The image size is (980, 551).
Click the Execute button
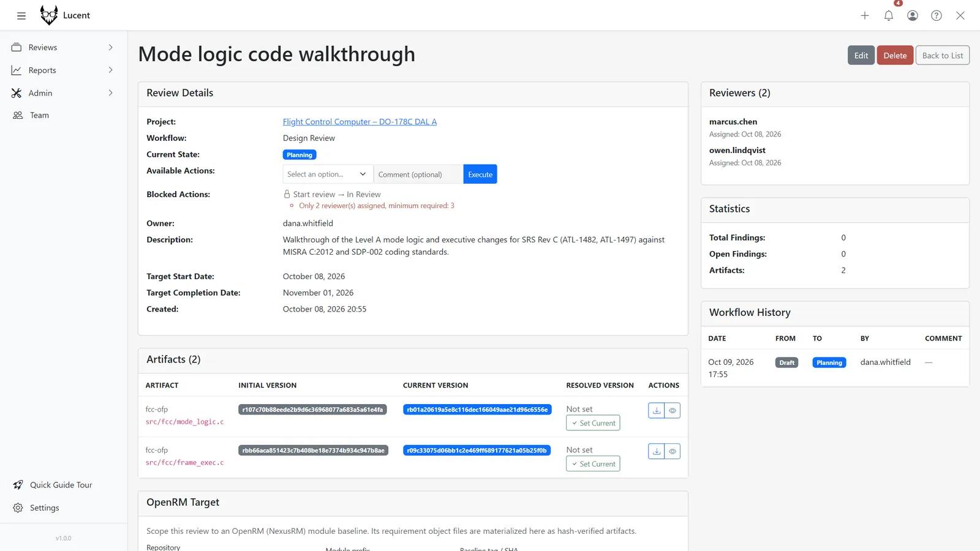tap(480, 174)
